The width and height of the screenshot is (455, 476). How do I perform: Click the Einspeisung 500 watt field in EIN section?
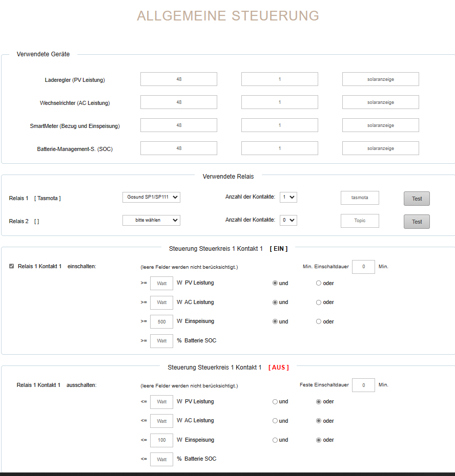click(x=161, y=321)
